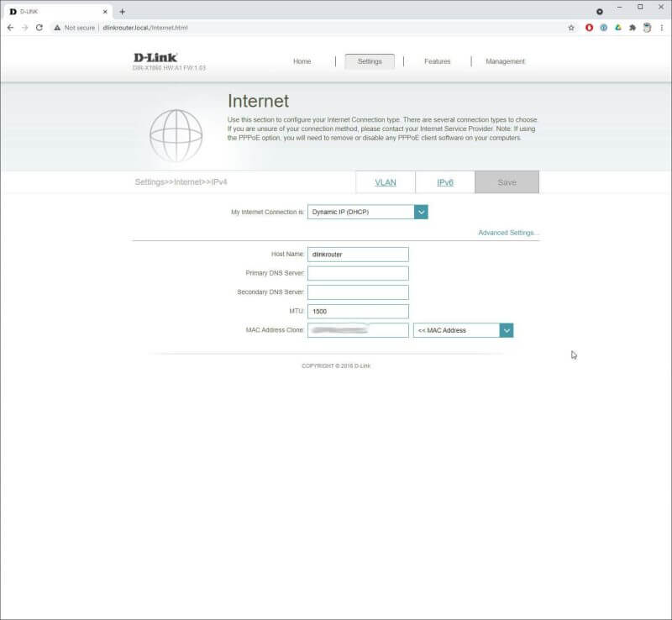Viewport: 672px width, 620px height.
Task: Click the D-Link logo
Action: tap(155, 57)
